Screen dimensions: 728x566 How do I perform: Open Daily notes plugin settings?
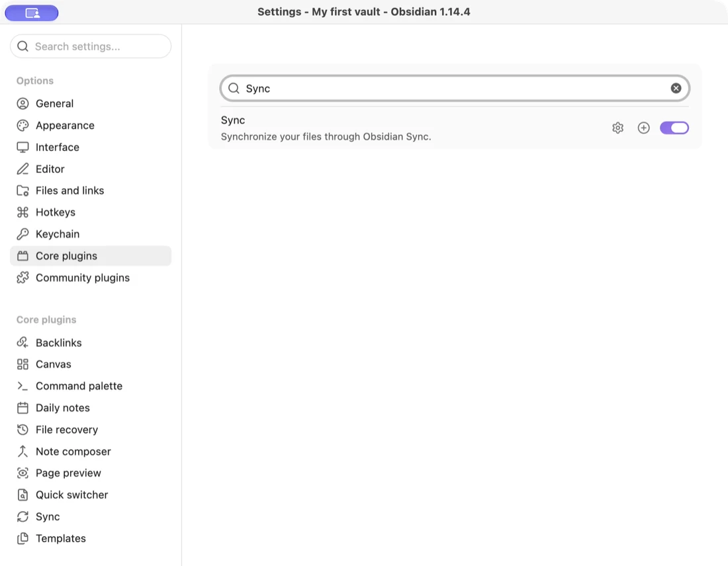91,408
